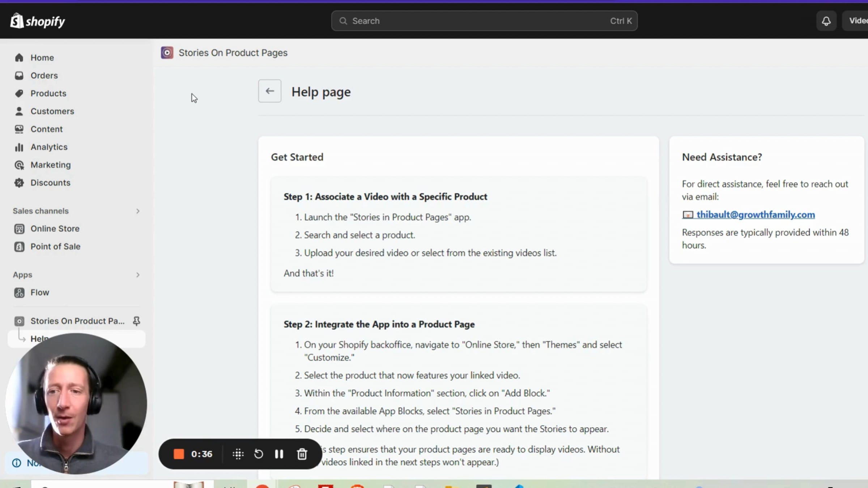Unpin the Stories On Product Pages app

pyautogui.click(x=136, y=321)
